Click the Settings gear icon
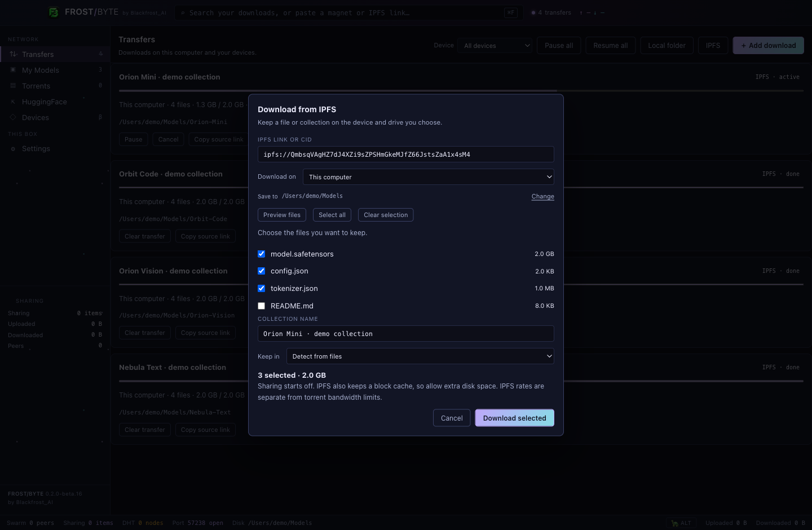This screenshot has width=812, height=530. (13, 149)
